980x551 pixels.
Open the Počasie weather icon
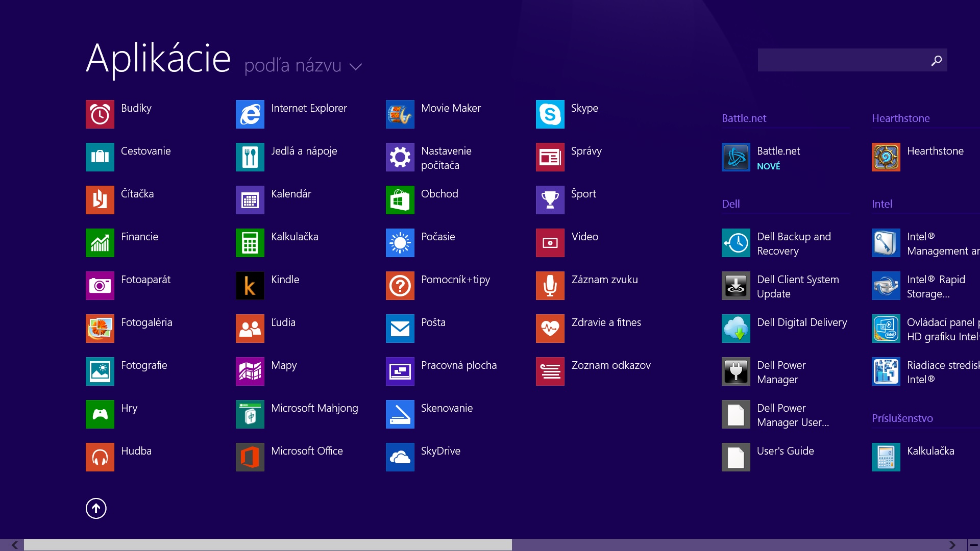(400, 243)
